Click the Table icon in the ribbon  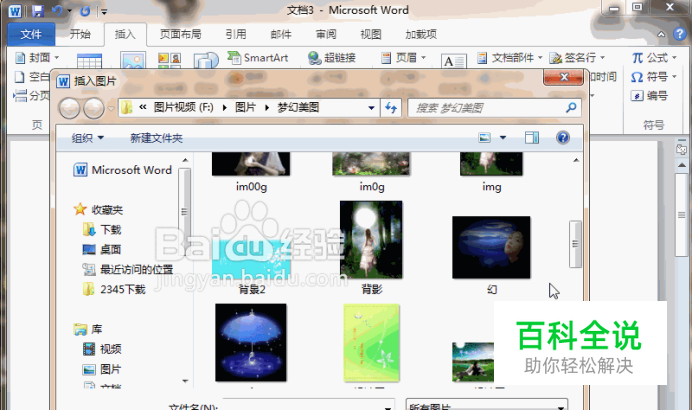pos(89,60)
